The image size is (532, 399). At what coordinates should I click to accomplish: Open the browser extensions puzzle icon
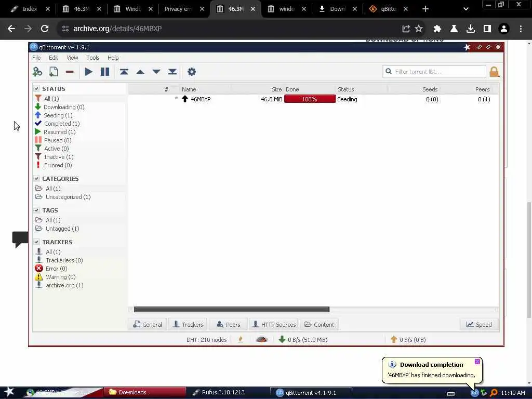coord(437,29)
